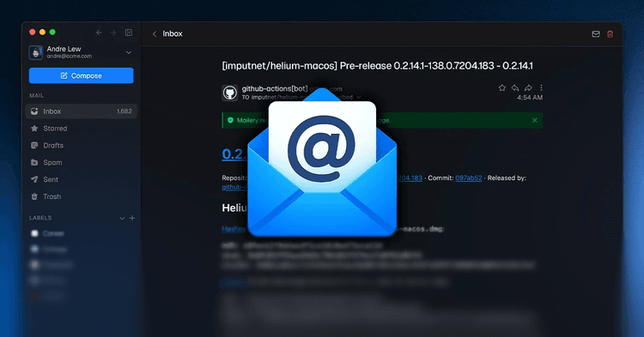This screenshot has width=644, height=337.
Task: Delete the message with red trash icon
Action: (610, 34)
